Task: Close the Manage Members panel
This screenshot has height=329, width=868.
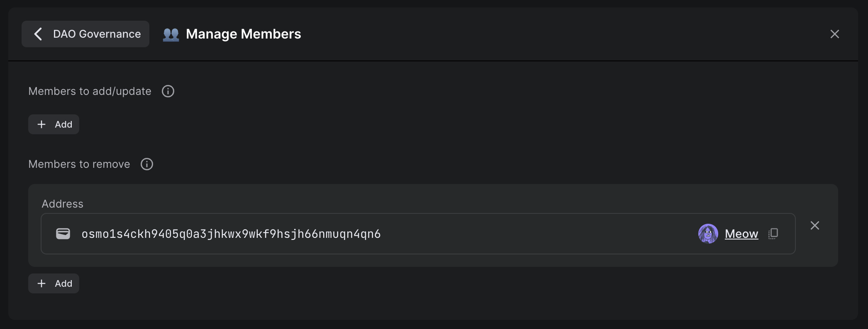Action: coord(834,34)
